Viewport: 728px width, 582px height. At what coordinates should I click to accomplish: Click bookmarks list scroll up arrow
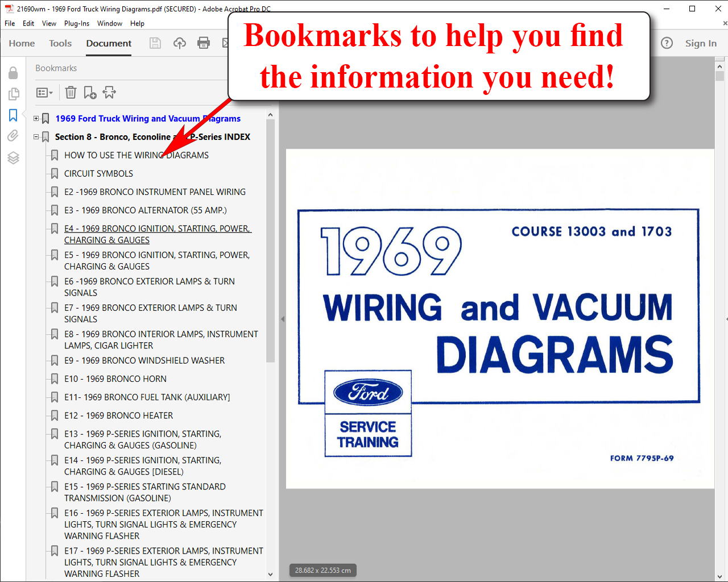pyautogui.click(x=270, y=115)
